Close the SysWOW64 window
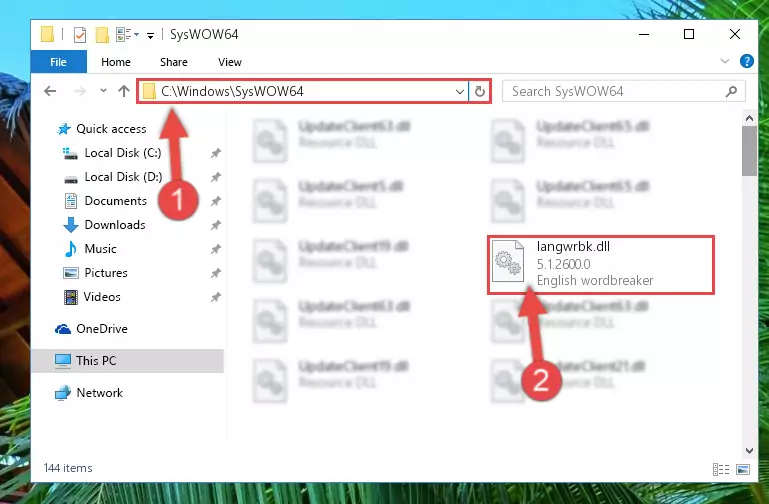This screenshot has width=769, height=504. (x=735, y=34)
